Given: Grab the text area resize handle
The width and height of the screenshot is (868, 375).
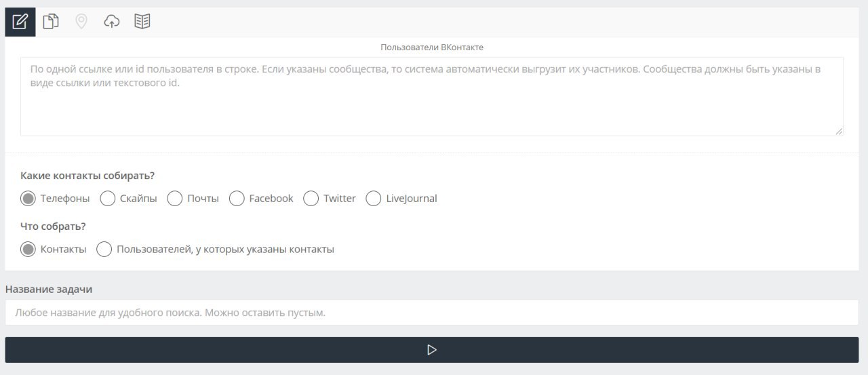Looking at the screenshot, I should pyautogui.click(x=839, y=131).
